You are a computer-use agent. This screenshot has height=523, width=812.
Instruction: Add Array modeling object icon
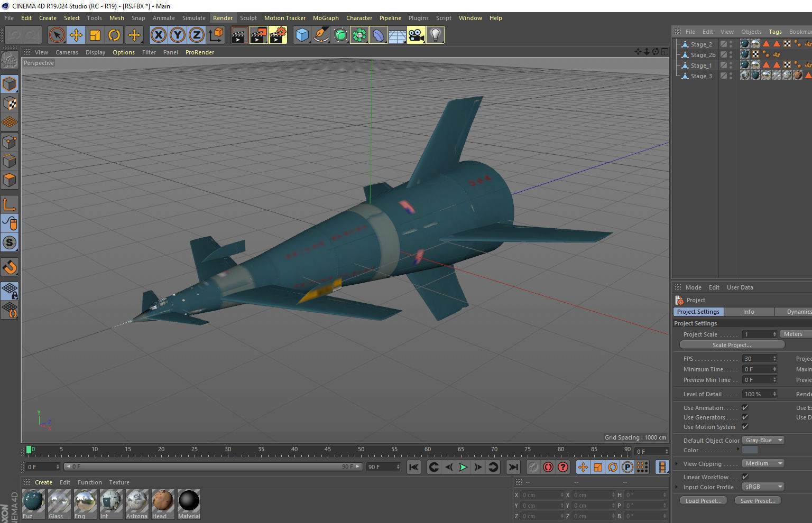point(359,35)
